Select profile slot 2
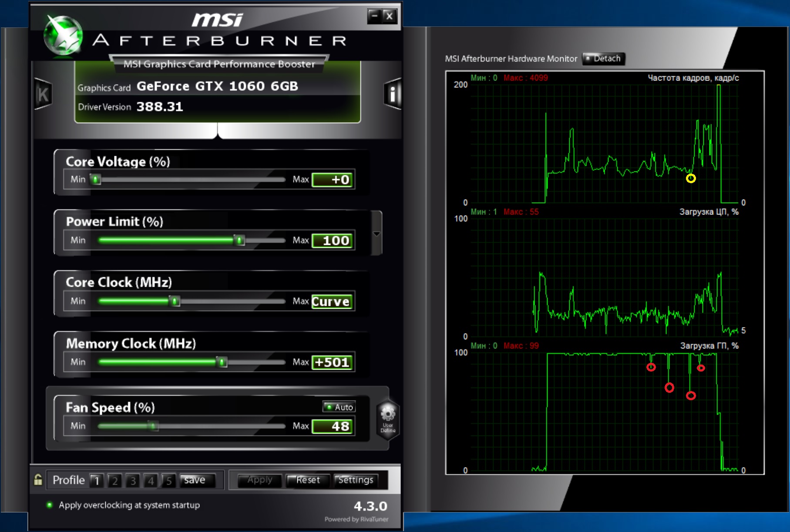Screen dimensions: 790x532 [x=114, y=481]
